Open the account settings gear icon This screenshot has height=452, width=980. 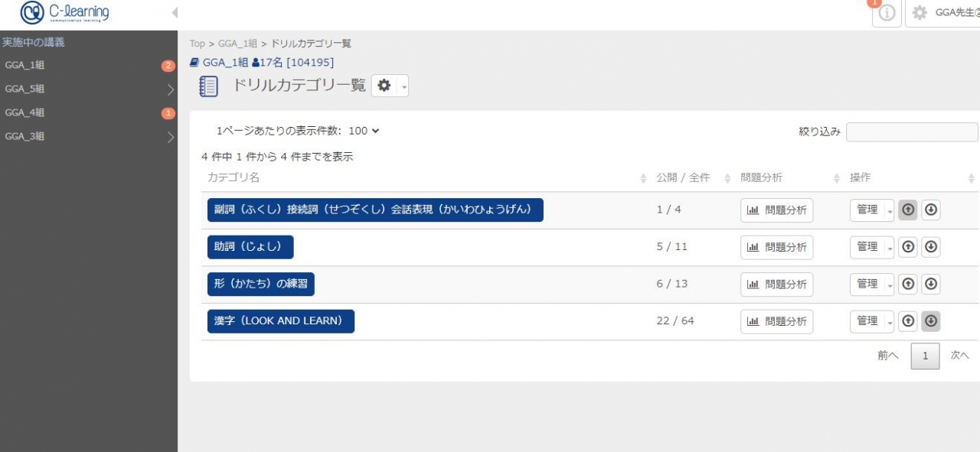point(920,13)
